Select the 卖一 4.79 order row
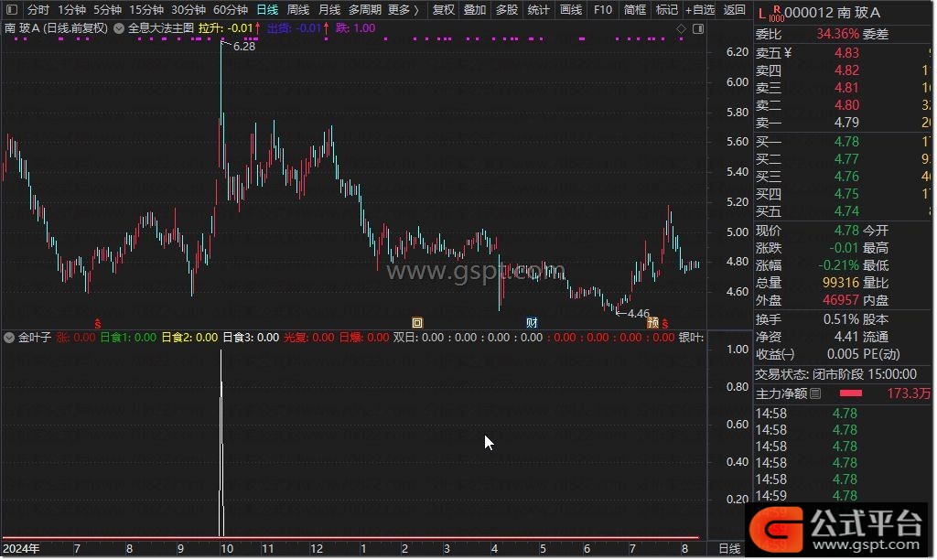 click(843, 123)
